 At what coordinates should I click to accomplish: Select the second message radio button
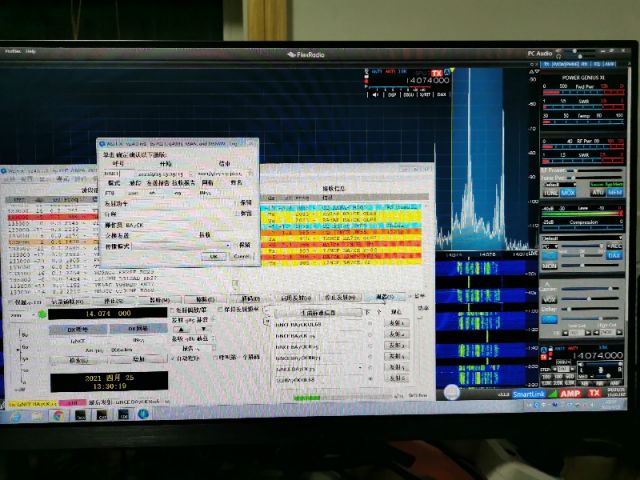(x=370, y=335)
